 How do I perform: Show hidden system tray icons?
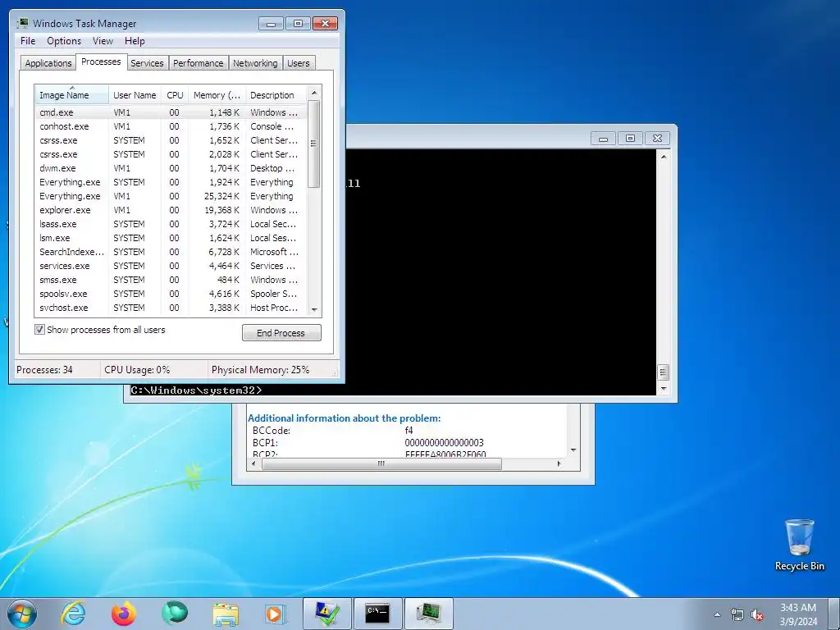coord(717,614)
